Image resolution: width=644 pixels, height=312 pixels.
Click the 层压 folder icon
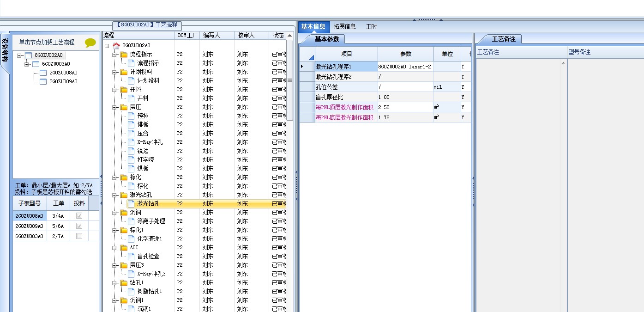(x=124, y=107)
